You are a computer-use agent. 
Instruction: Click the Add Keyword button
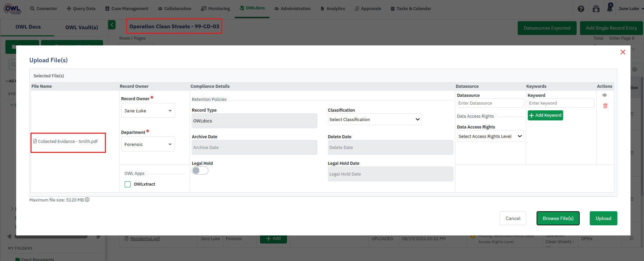[x=545, y=115]
